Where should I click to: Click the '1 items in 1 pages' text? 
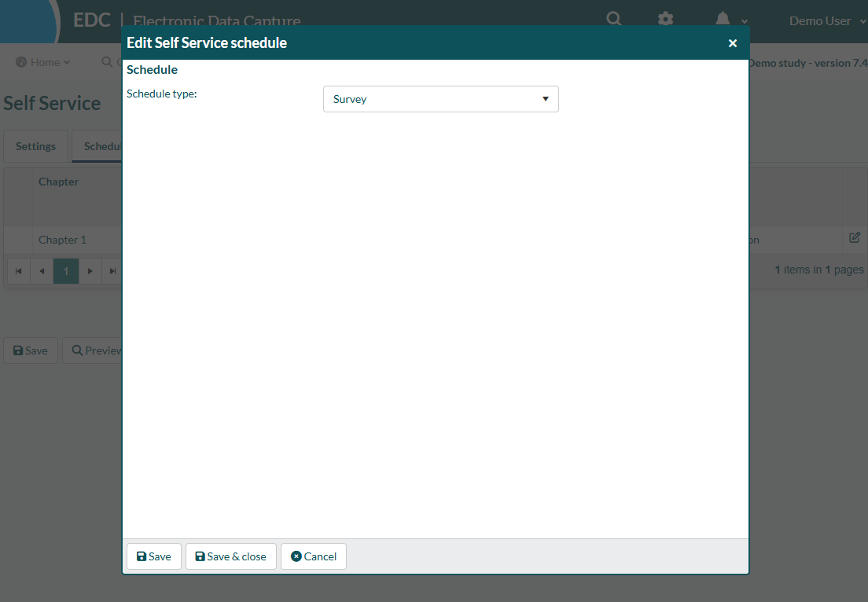coord(818,270)
